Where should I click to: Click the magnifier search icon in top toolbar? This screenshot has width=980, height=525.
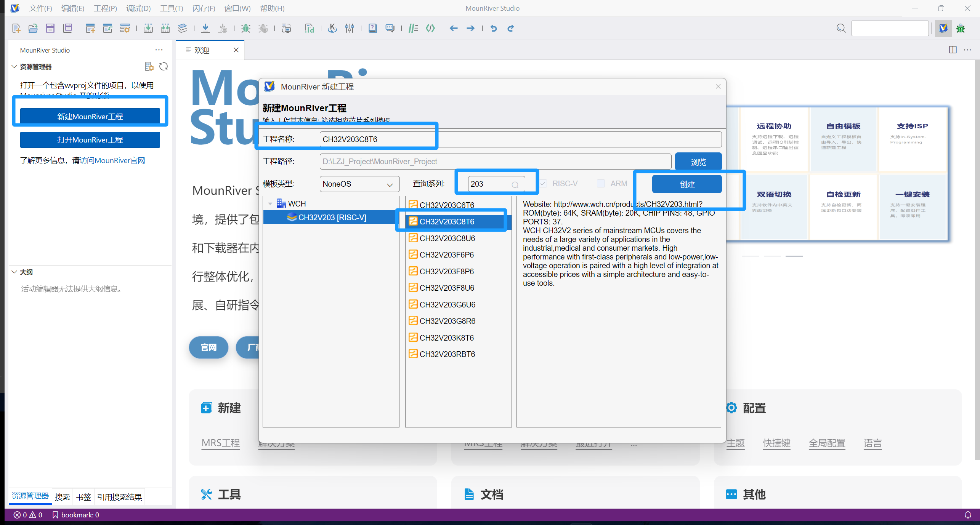(841, 28)
